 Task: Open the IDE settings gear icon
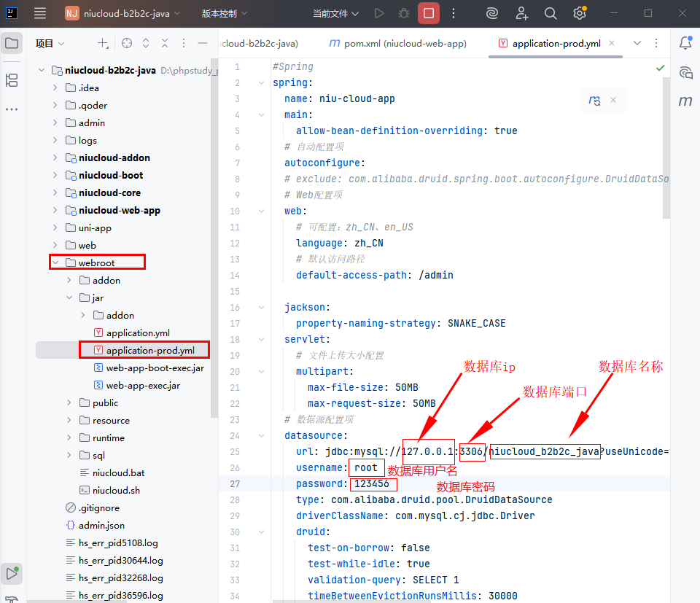click(x=579, y=13)
